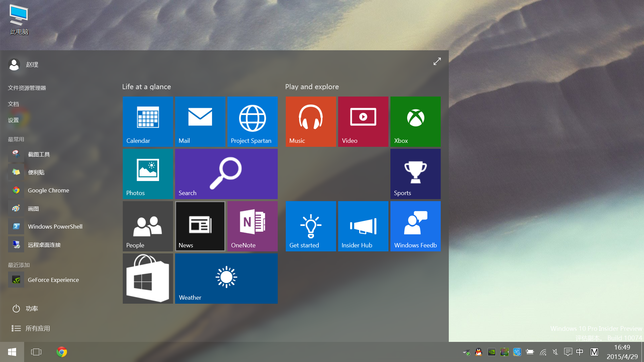Screen dimensions: 644x362
Task: Open the Store shopping bag tile
Action: tap(148, 278)
